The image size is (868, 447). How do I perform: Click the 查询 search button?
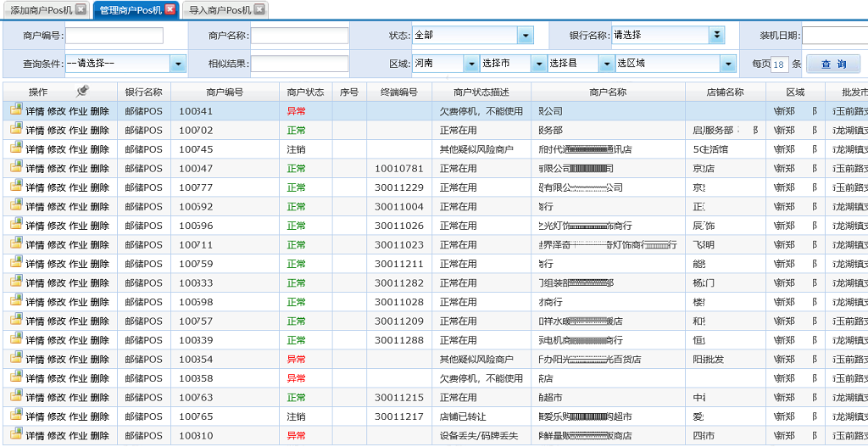833,64
